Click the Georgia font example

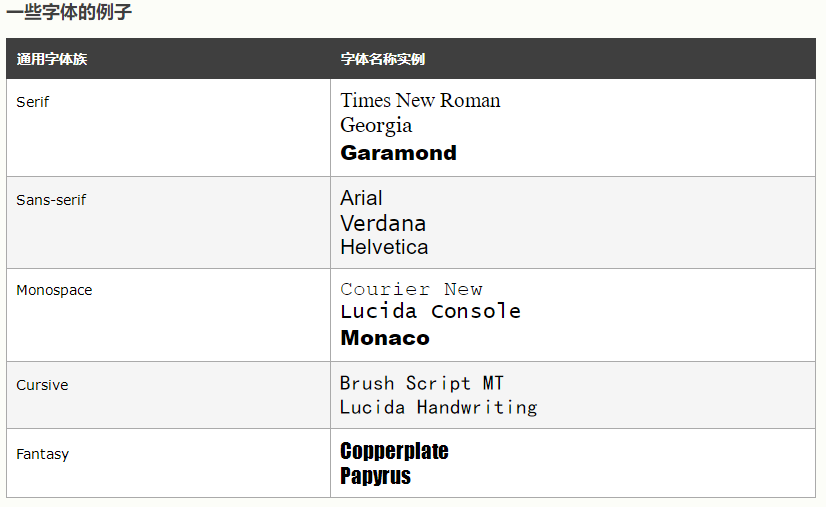click(376, 125)
